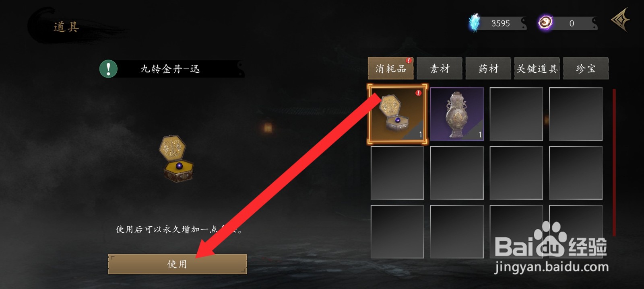Tap the purple orb currency icon
This screenshot has width=644, height=289.
click(x=545, y=23)
